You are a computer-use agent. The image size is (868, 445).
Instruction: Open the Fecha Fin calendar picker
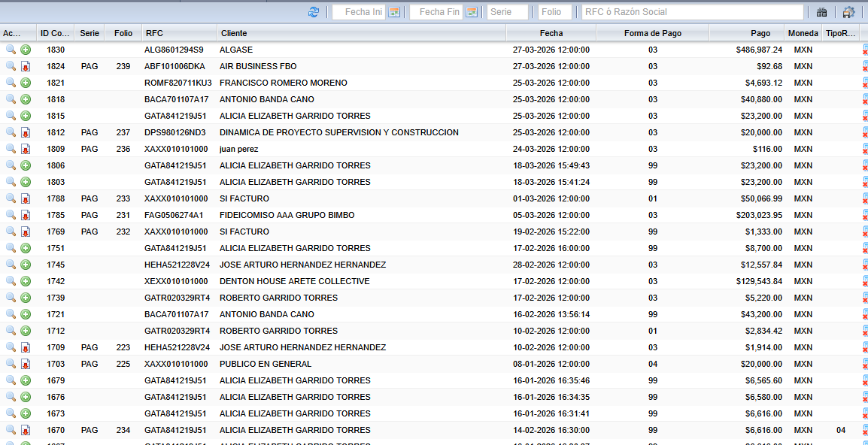pyautogui.click(x=472, y=12)
